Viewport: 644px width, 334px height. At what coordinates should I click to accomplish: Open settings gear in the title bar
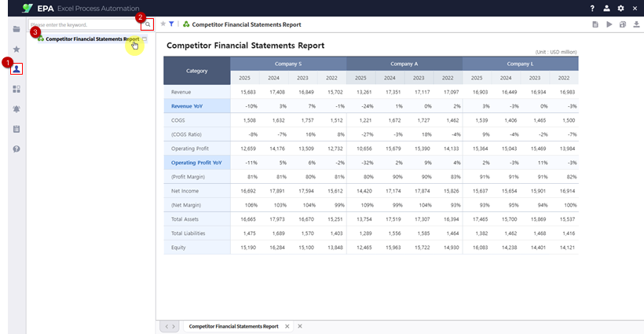620,8
